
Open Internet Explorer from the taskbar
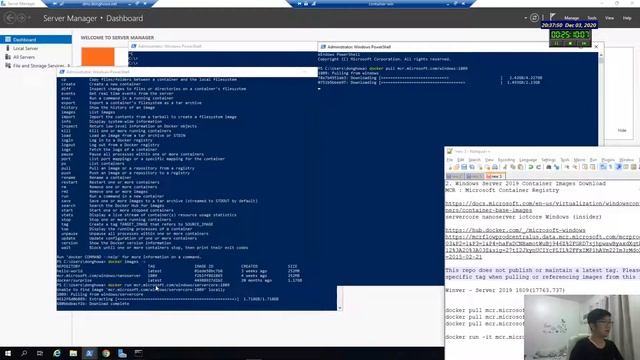(57, 353)
